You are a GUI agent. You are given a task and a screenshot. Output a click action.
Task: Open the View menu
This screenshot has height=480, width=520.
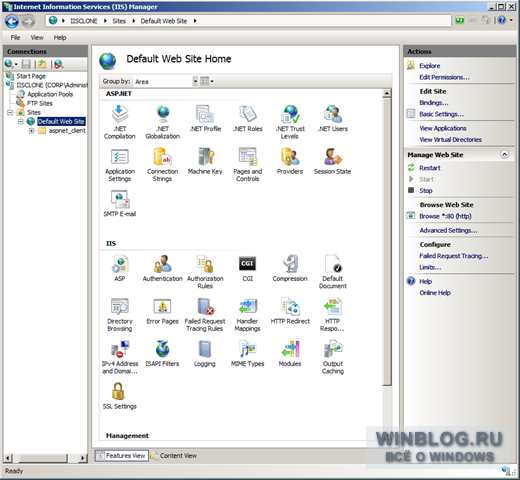pyautogui.click(x=37, y=37)
